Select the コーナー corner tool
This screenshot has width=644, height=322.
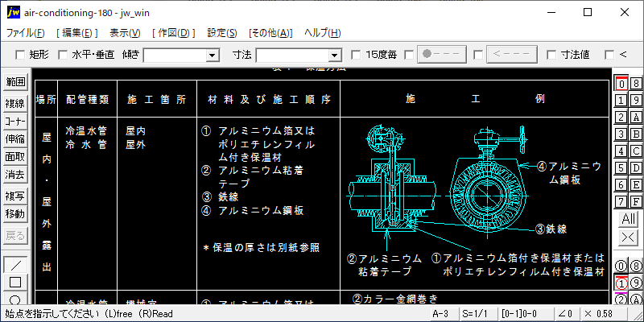tap(15, 122)
